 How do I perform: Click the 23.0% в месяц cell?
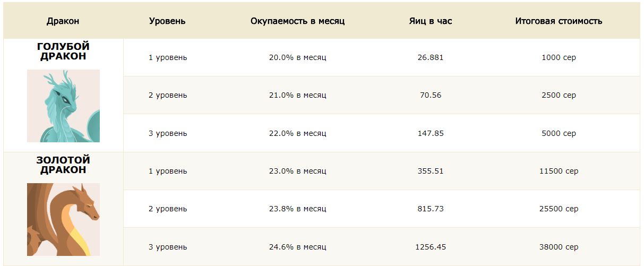click(x=298, y=171)
